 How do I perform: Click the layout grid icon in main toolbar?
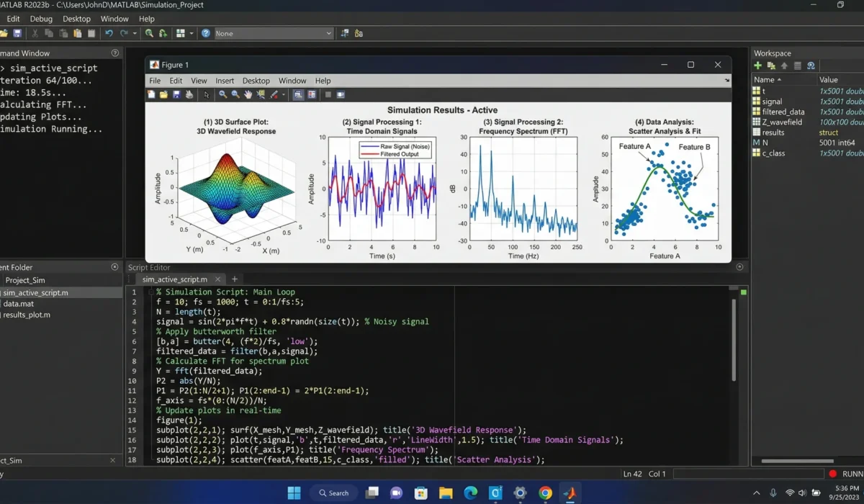click(180, 33)
